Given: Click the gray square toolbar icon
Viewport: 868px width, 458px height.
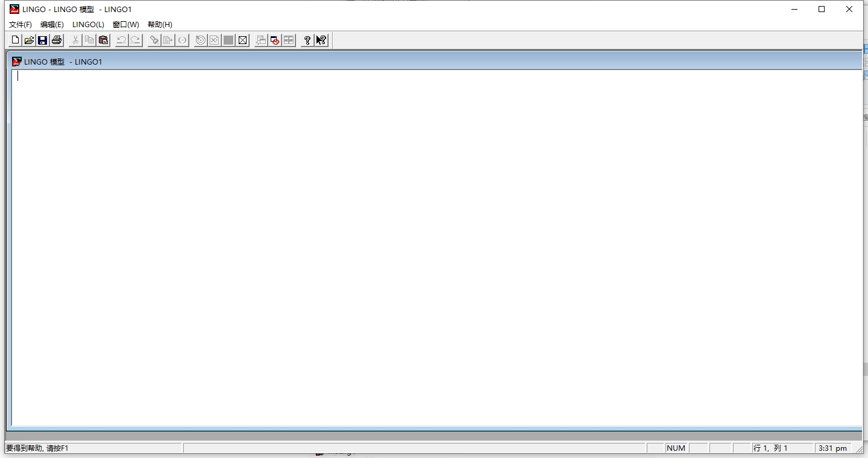Looking at the screenshot, I should click(228, 40).
